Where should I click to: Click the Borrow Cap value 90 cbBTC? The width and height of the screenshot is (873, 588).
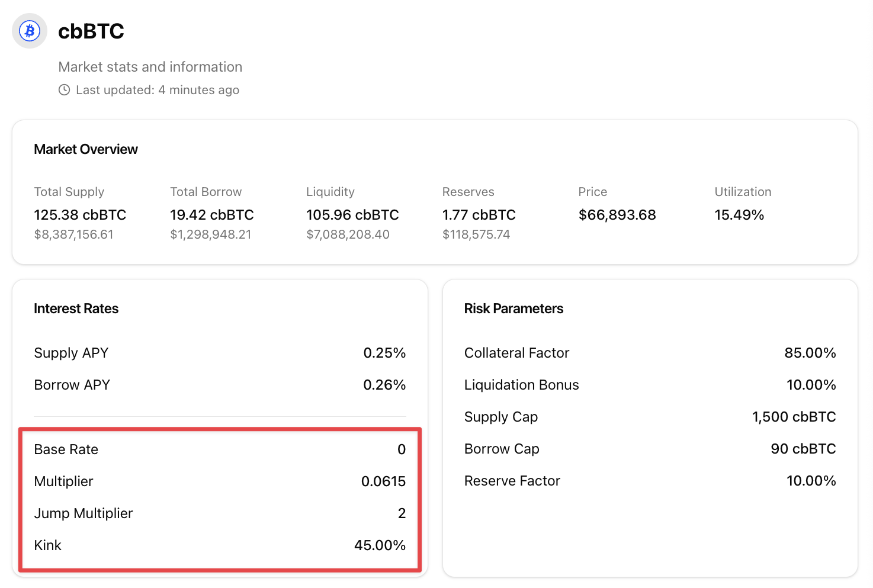click(x=803, y=449)
